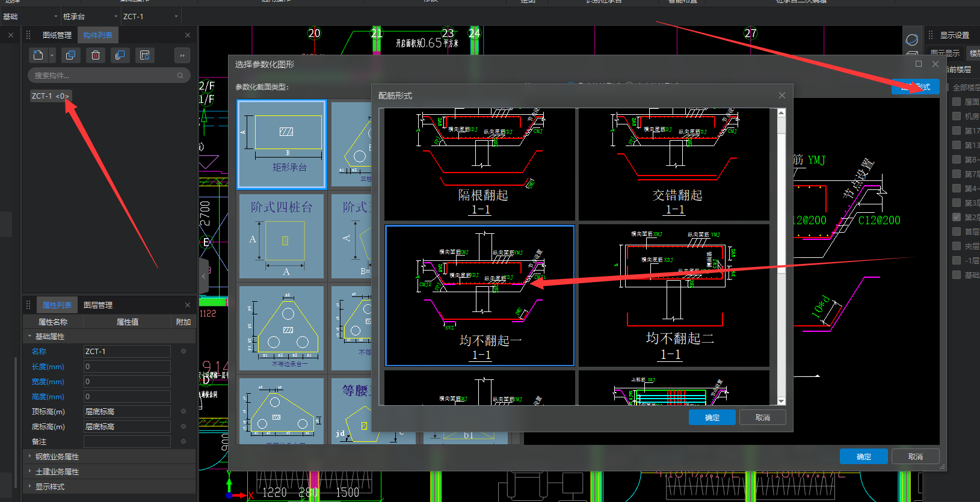980x502 pixels.
Task: Open the new component dropdown arrow
Action: (52, 55)
